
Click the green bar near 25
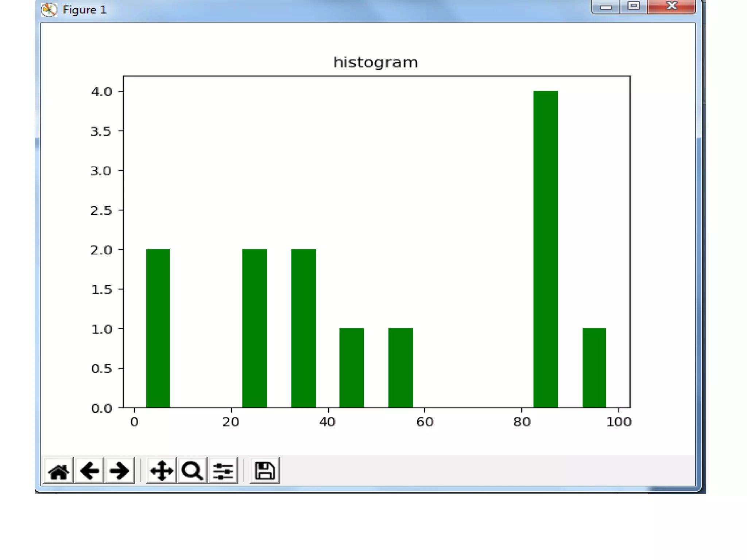tap(254, 328)
